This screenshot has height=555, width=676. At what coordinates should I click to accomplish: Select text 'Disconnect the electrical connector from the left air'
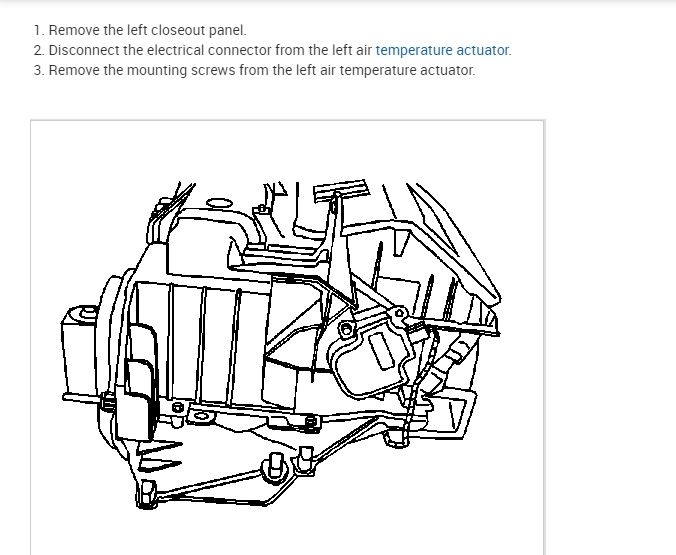click(x=210, y=50)
